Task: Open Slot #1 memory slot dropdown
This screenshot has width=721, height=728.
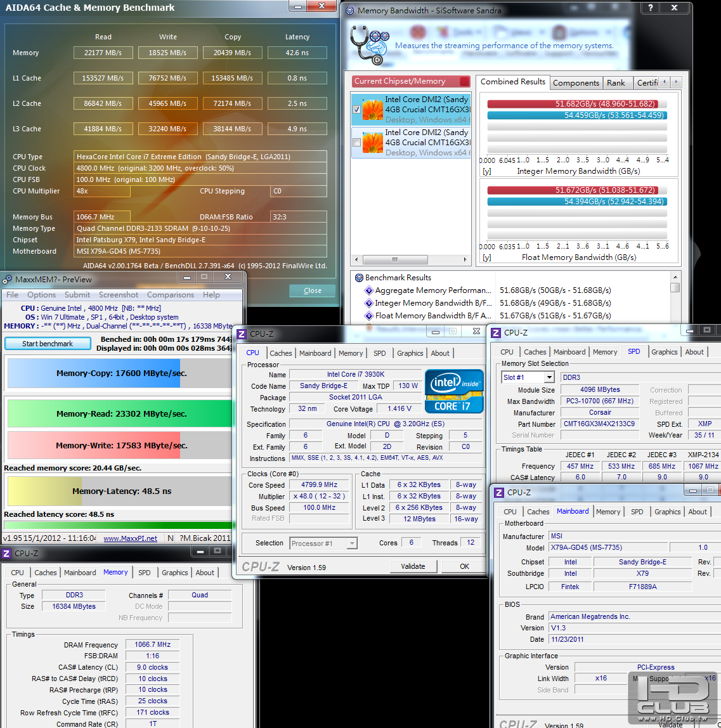Action: pyautogui.click(x=549, y=377)
